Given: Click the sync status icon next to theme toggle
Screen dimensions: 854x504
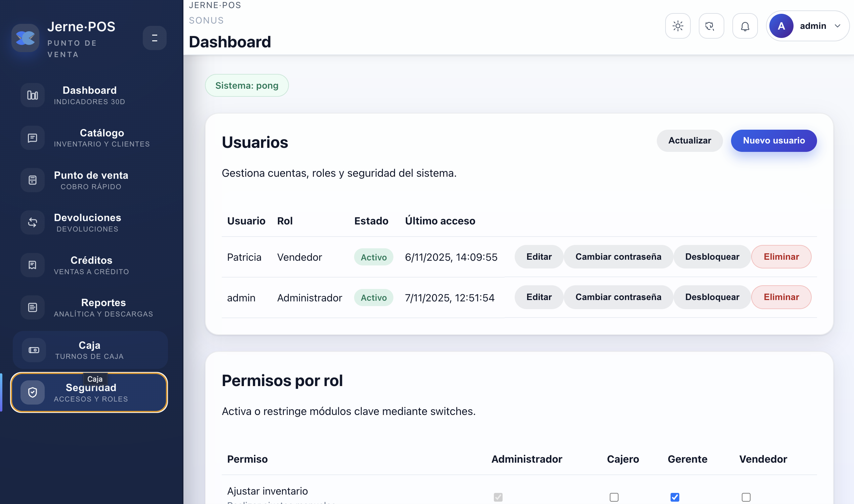Looking at the screenshot, I should click(x=711, y=26).
